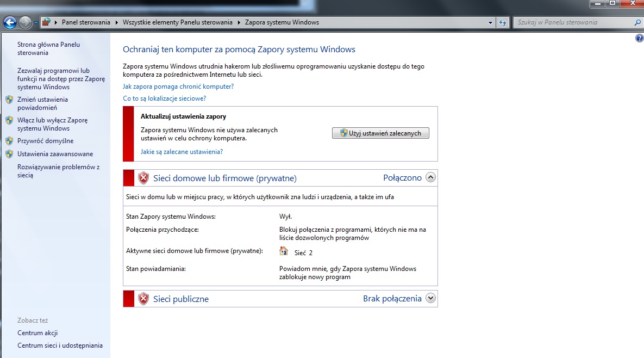The image size is (644, 358).
Task: Open 'Jak zapora pomaga chronić komputer?' link
Action: [x=178, y=87]
